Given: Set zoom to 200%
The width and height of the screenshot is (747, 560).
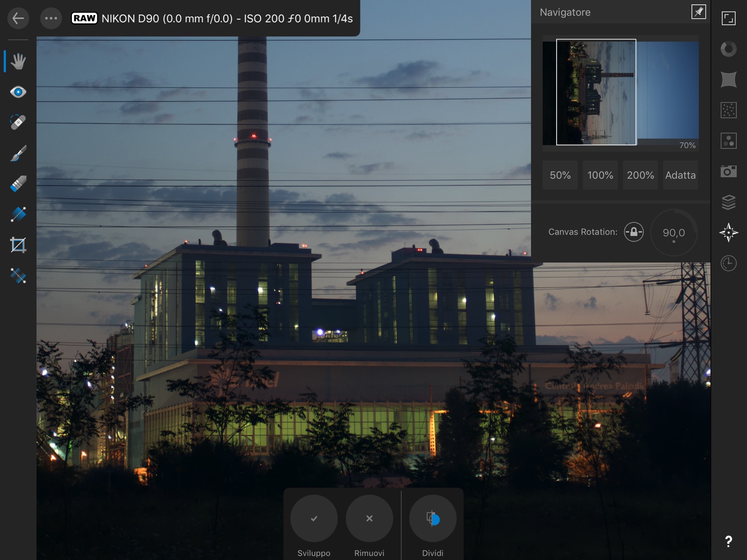Looking at the screenshot, I should [x=640, y=175].
